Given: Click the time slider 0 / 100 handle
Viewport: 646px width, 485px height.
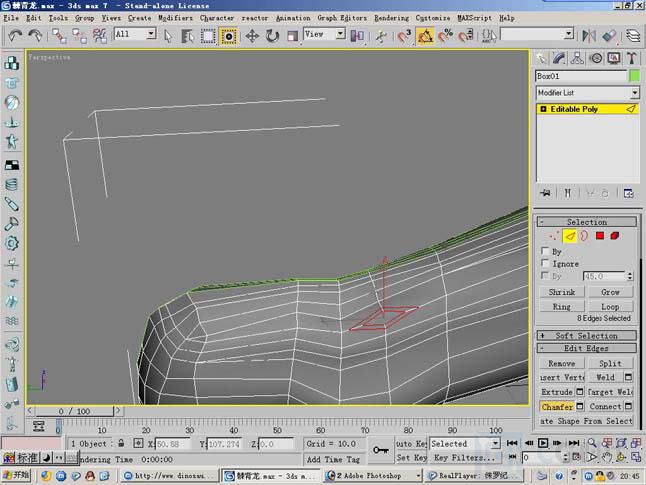Looking at the screenshot, I should click(x=74, y=411).
